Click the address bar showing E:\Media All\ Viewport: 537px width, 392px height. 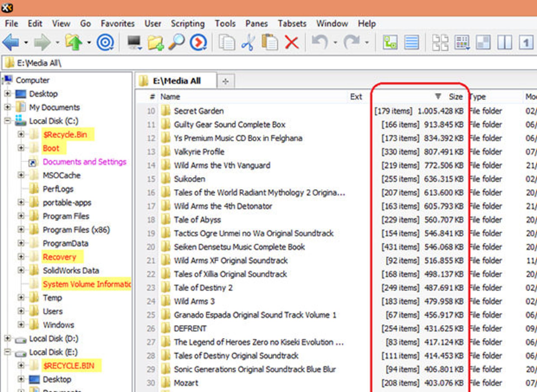[x=268, y=63]
